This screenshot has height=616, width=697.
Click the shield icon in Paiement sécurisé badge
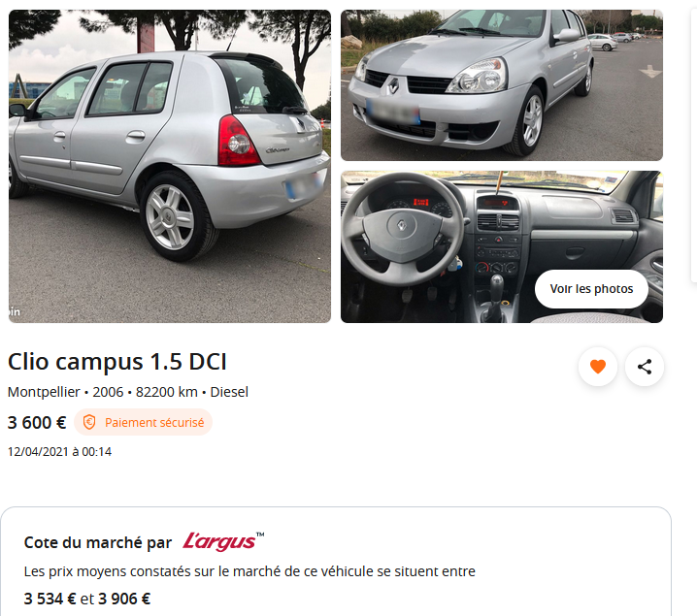click(x=89, y=422)
